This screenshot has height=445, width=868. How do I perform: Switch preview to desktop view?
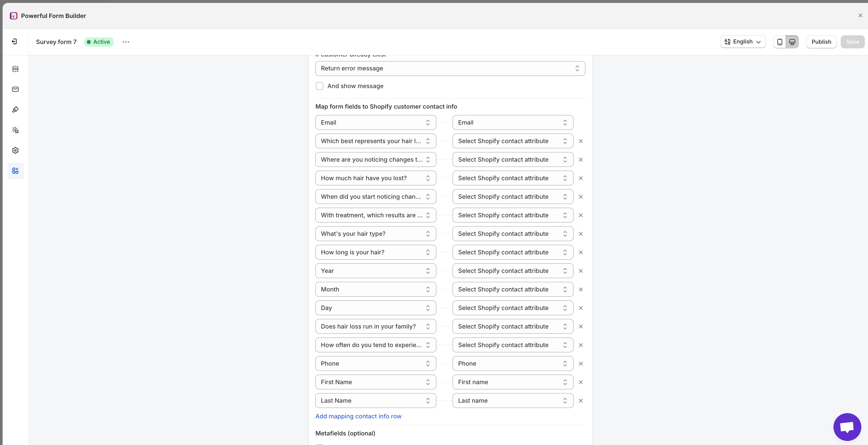792,41
